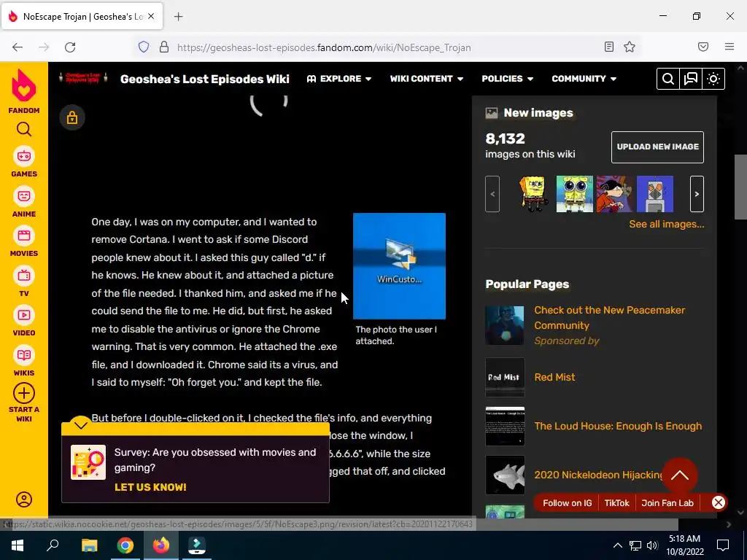Click the wiki logo image in header

[x=83, y=78]
